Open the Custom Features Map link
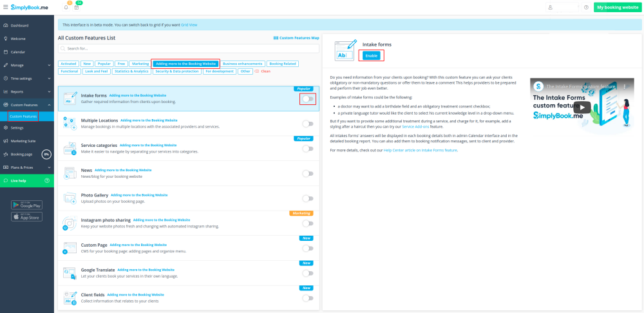Screen dimensions: 644x313 pyautogui.click(x=296, y=38)
